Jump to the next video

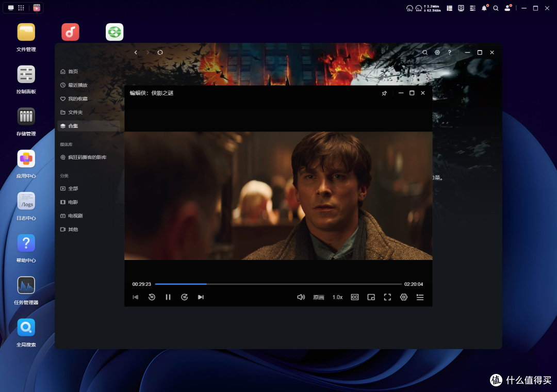(201, 297)
